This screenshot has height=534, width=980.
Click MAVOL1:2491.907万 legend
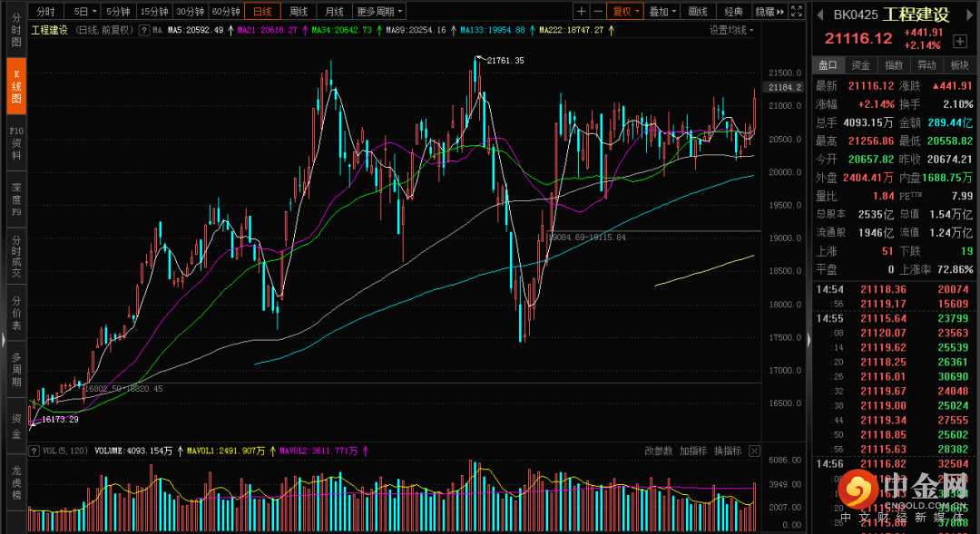(226, 451)
